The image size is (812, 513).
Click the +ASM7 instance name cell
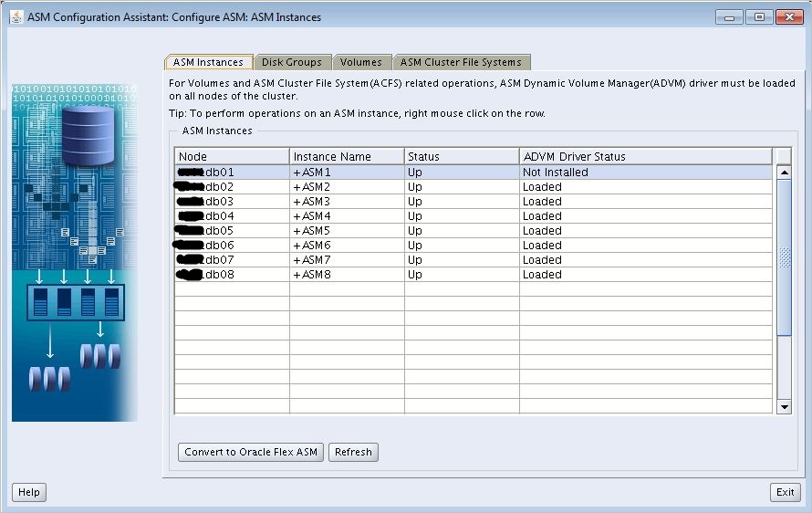[347, 259]
